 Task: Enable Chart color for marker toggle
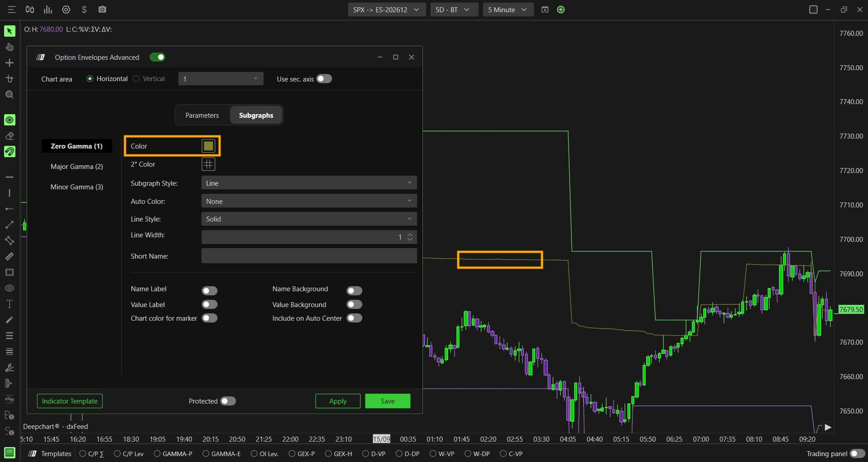point(210,318)
